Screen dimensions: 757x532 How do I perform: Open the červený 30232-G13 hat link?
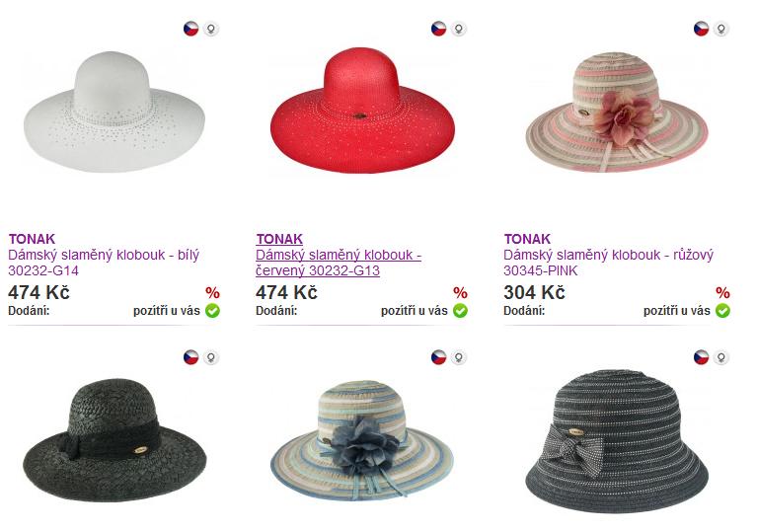click(339, 263)
